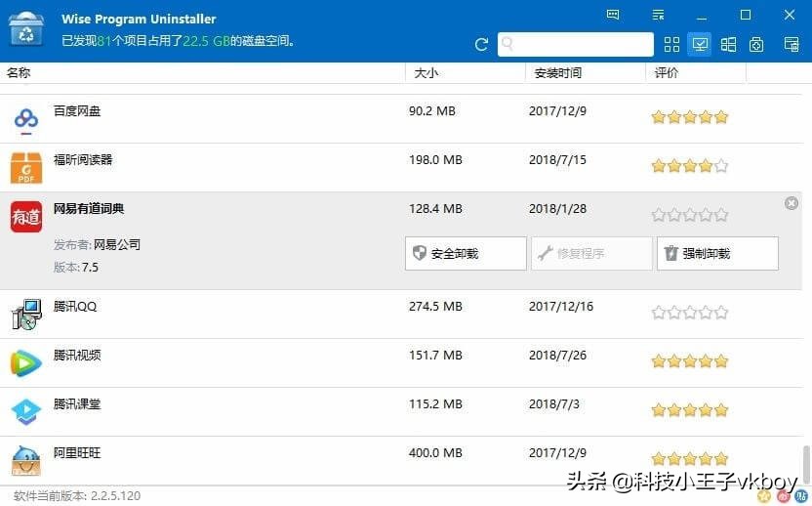The height and width of the screenshot is (506, 812).
Task: Click the 2018/7/3 install date
Action: (554, 403)
